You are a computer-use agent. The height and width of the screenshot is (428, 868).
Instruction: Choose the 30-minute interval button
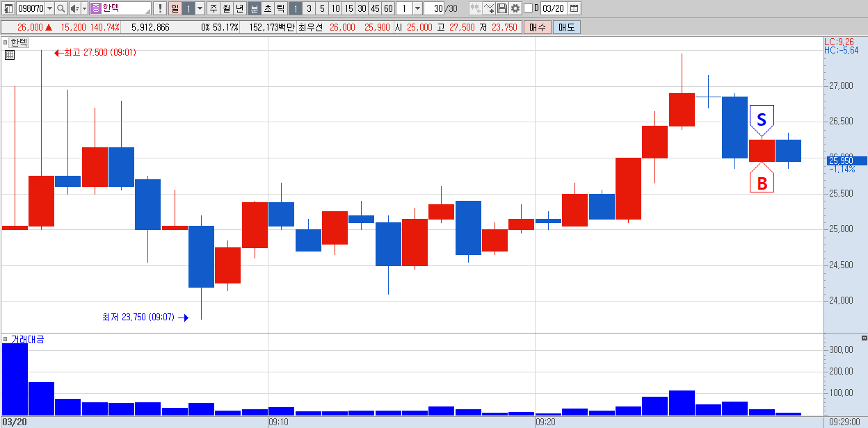(362, 8)
